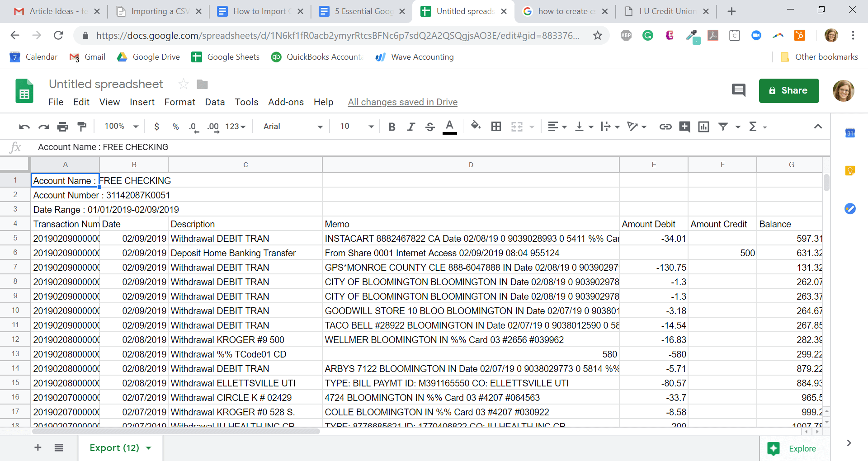Open the Add-ons menu
This screenshot has width=868, height=461.
(286, 102)
